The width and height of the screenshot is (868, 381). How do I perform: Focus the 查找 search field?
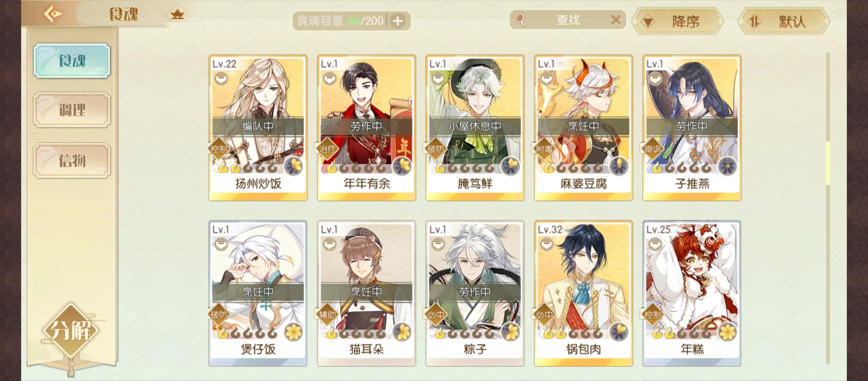click(x=568, y=20)
